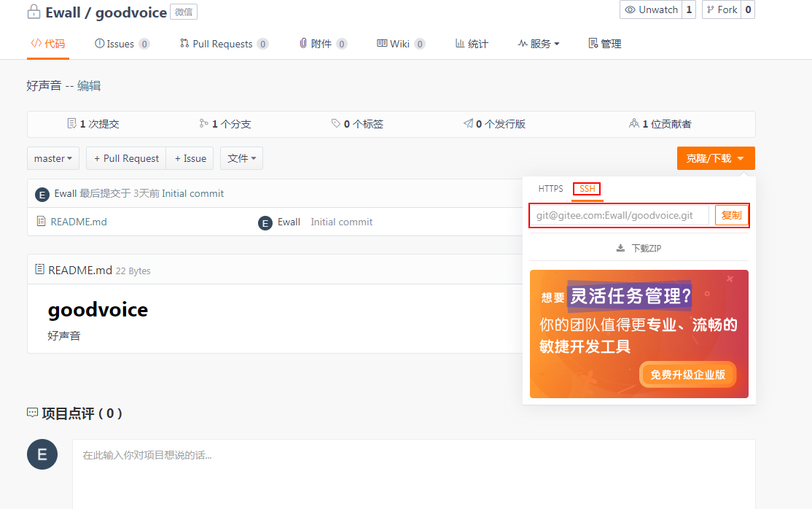Click the commits icon beside 1 次提交
Viewport: 812px width, 509px height.
point(72,123)
